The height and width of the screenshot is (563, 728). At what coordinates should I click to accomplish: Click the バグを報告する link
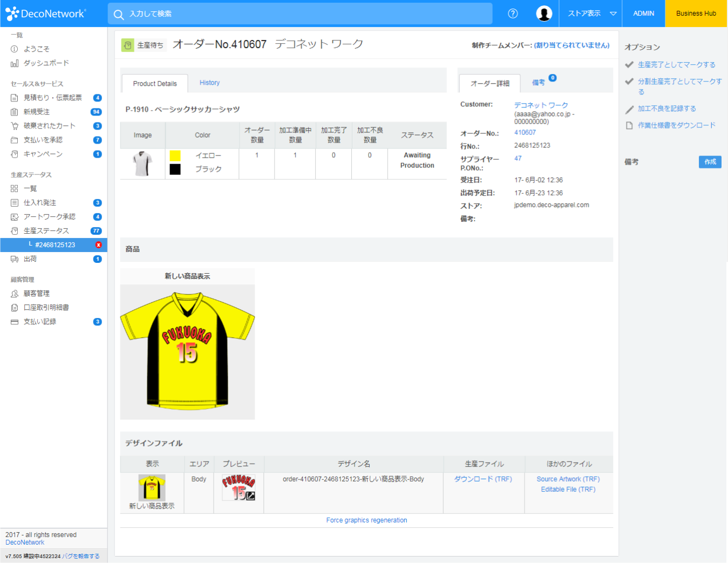81,556
